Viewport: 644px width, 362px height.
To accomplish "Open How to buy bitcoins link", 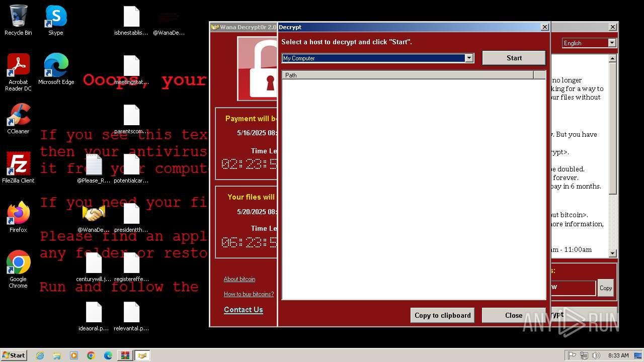I will [249, 294].
